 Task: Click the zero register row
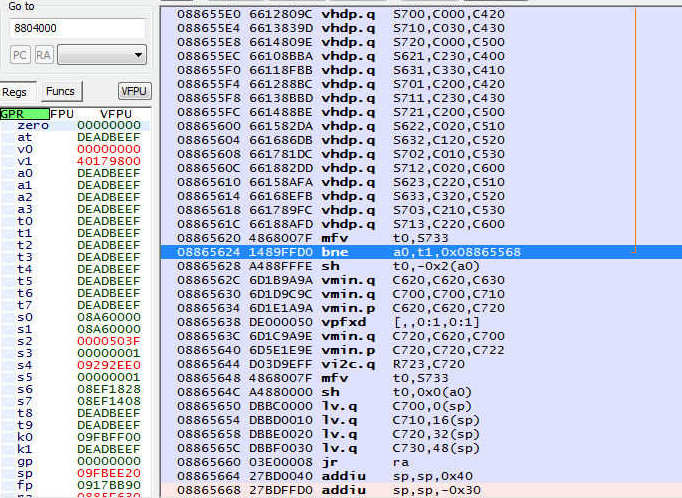tap(75, 125)
